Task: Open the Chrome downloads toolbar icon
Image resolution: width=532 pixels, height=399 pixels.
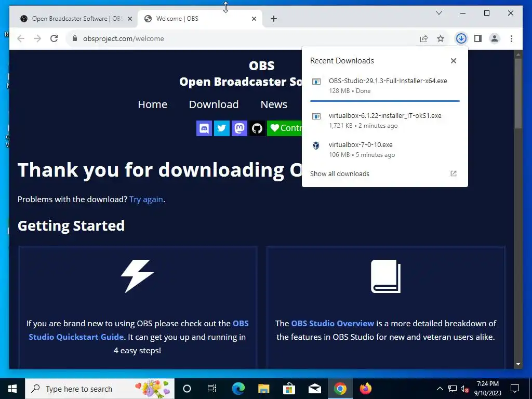Action: tap(461, 38)
